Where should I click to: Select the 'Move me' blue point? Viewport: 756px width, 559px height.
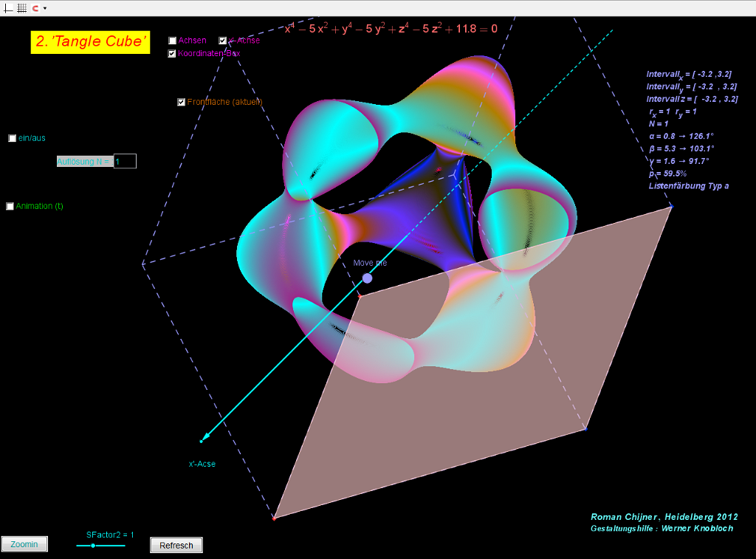[x=367, y=278]
